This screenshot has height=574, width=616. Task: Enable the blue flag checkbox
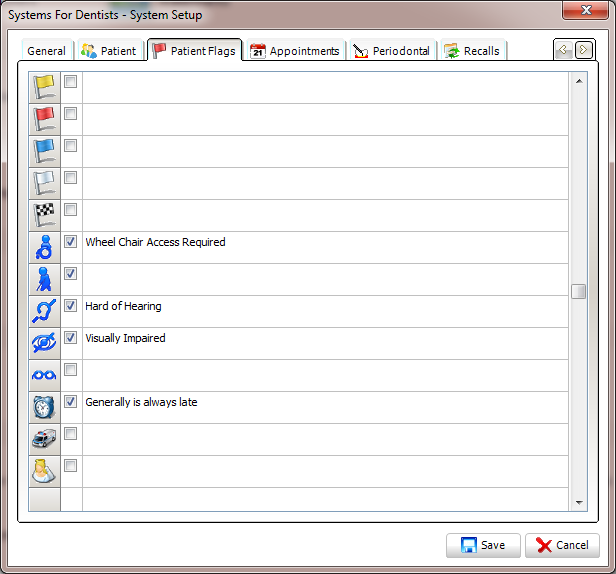coord(71,146)
